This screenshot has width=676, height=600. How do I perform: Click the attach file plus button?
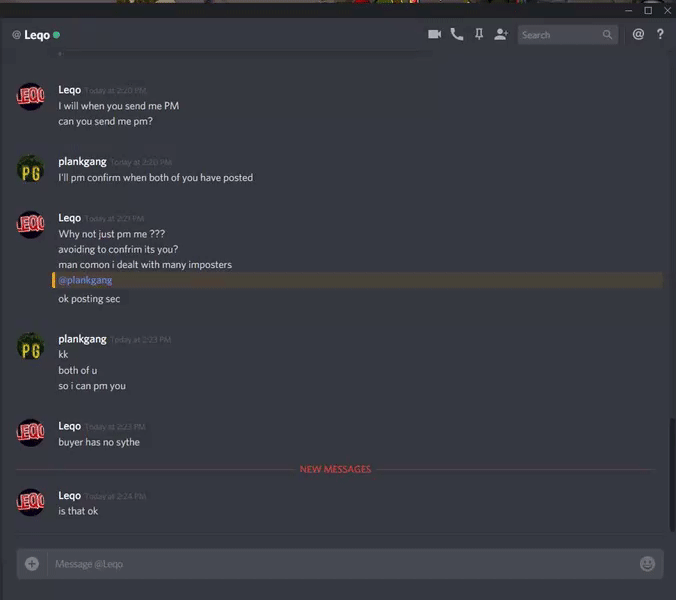[32, 564]
